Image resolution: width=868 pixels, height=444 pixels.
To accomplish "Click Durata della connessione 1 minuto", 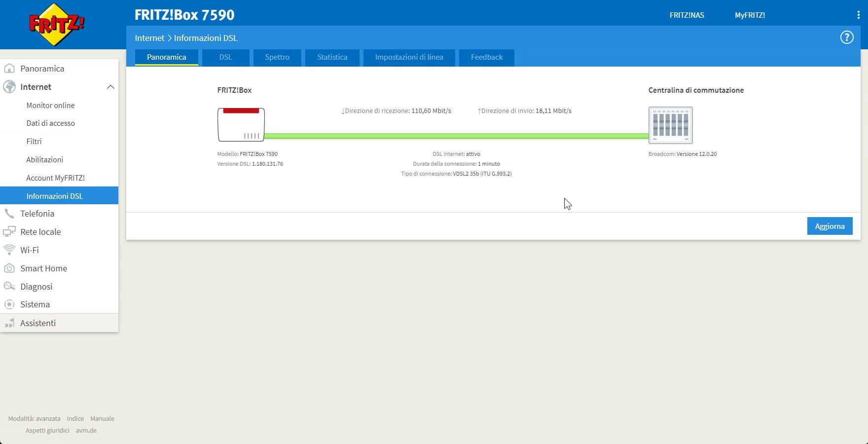I will [x=456, y=164].
